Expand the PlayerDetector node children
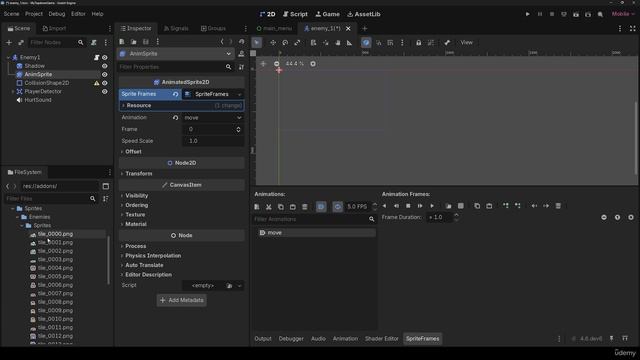The image size is (640, 360). click(x=13, y=91)
